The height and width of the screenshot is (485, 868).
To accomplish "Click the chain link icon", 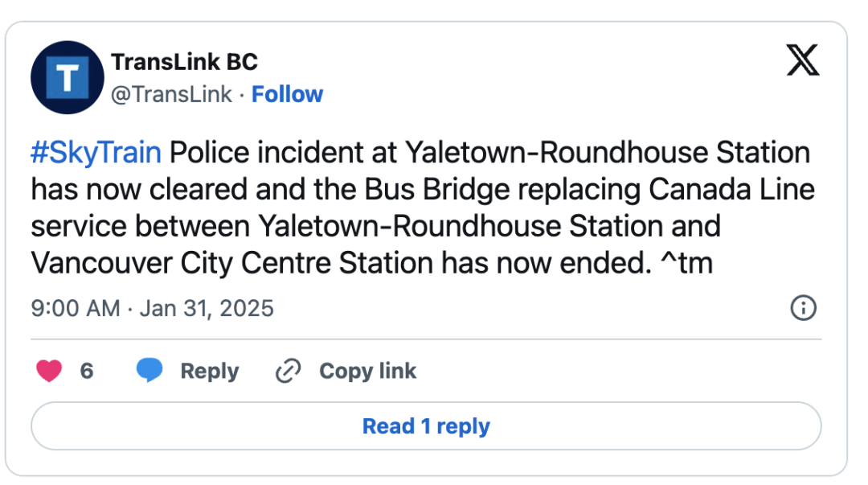I will tap(288, 371).
